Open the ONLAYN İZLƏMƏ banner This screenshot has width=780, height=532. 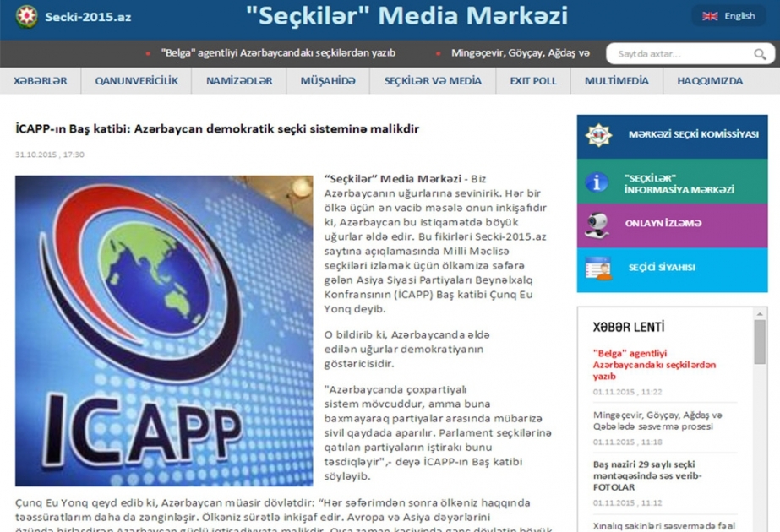(x=672, y=225)
